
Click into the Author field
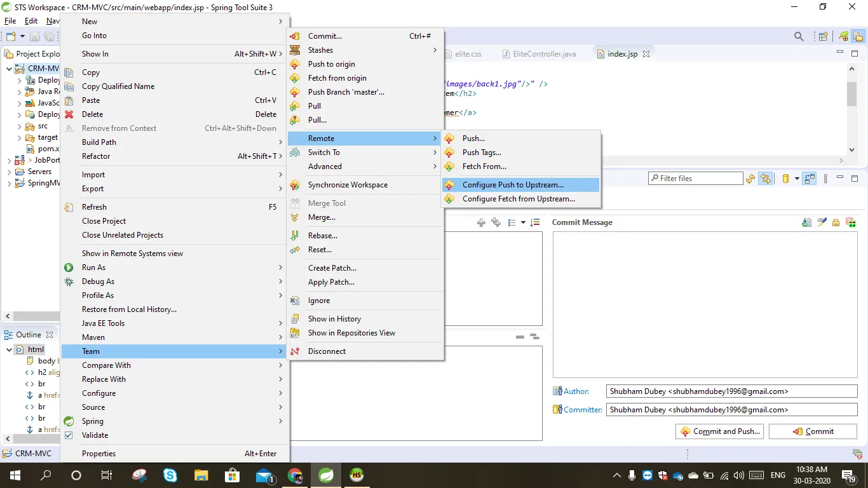732,391
